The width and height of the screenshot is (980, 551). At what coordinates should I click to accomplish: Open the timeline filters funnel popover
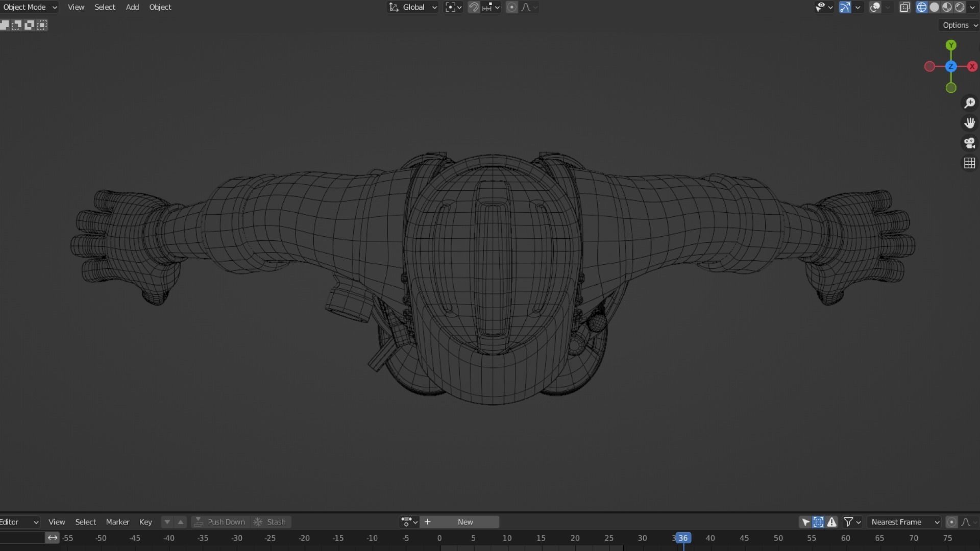click(848, 522)
